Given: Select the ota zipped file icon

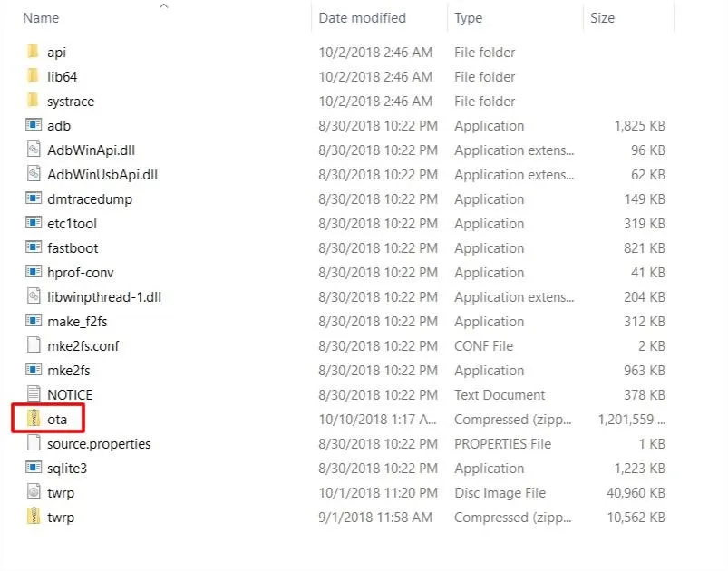Looking at the screenshot, I should [x=34, y=418].
